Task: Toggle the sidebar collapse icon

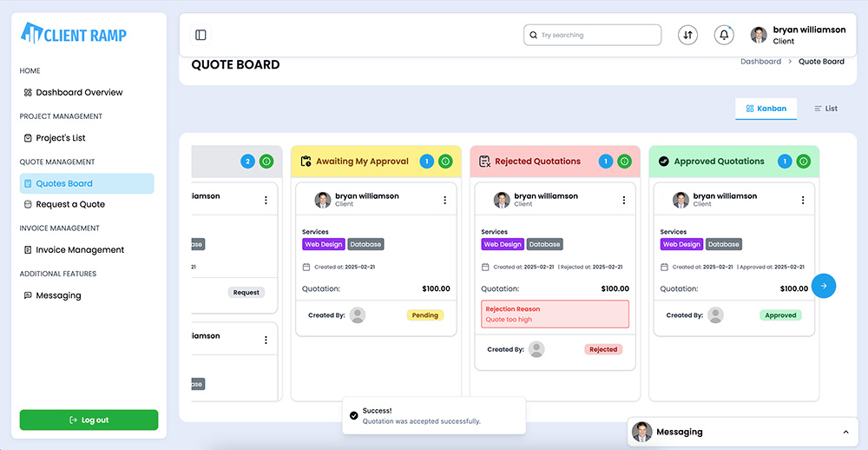Action: click(x=201, y=35)
